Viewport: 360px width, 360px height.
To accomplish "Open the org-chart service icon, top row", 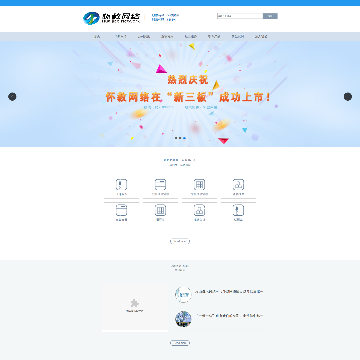I will [238, 184].
